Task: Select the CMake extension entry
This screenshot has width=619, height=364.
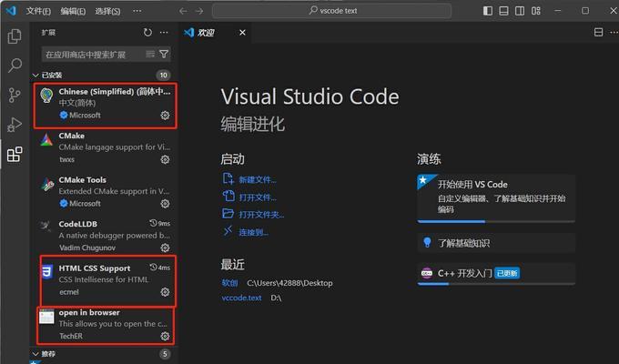Action: pos(105,147)
